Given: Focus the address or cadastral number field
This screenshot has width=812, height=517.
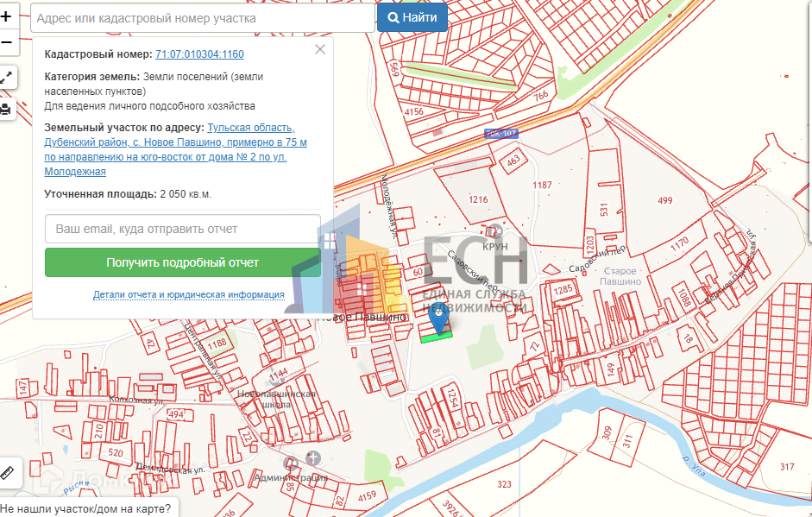Looking at the screenshot, I should click(x=203, y=18).
